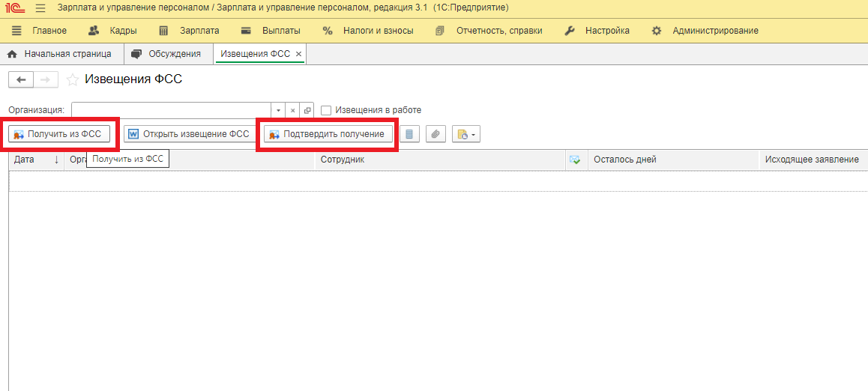The height and width of the screenshot is (391, 868).
Task: Click the list document icon in toolbar
Action: [409, 134]
